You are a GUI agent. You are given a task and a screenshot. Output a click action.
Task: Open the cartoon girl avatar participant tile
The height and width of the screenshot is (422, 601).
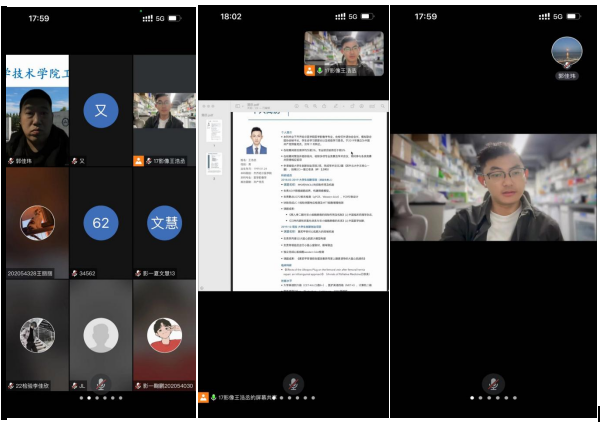point(164,334)
